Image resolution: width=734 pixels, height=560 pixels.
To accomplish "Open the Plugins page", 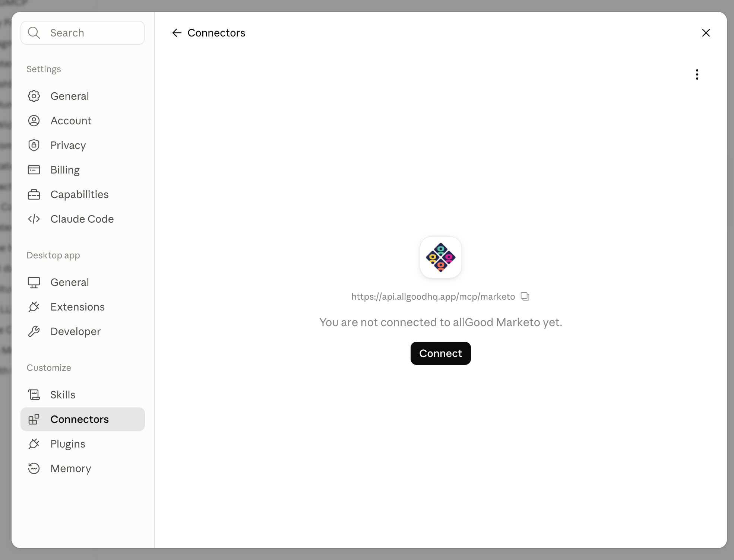I will click(x=83, y=444).
